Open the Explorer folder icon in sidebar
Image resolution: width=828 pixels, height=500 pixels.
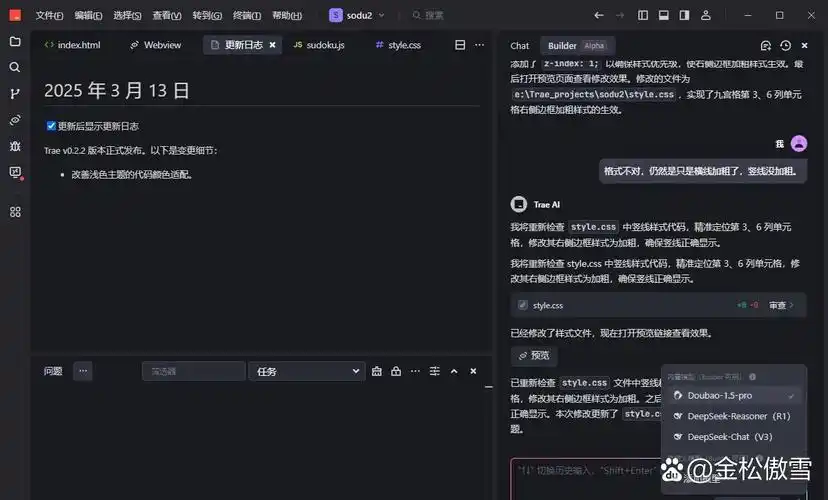point(15,41)
